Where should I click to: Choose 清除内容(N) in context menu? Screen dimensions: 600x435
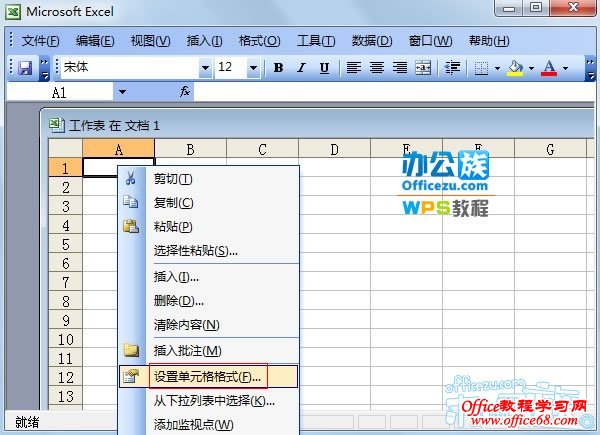(x=209, y=325)
